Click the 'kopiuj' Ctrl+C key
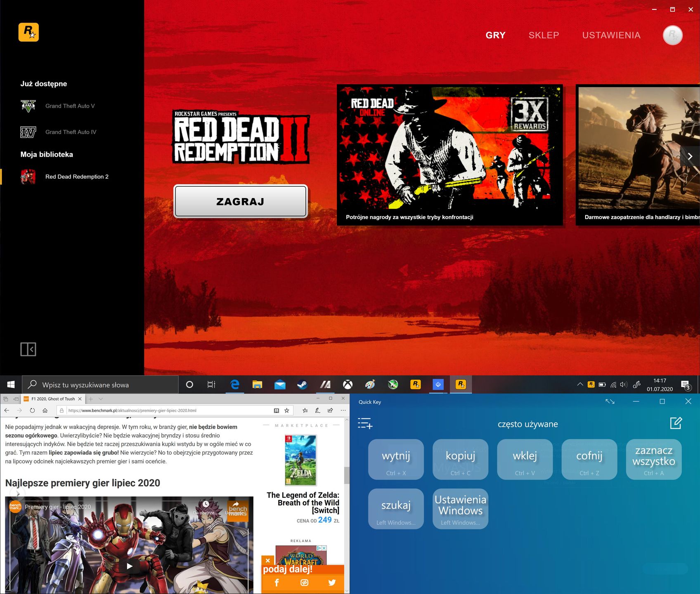Screen dimensions: 700x594 click(x=460, y=460)
